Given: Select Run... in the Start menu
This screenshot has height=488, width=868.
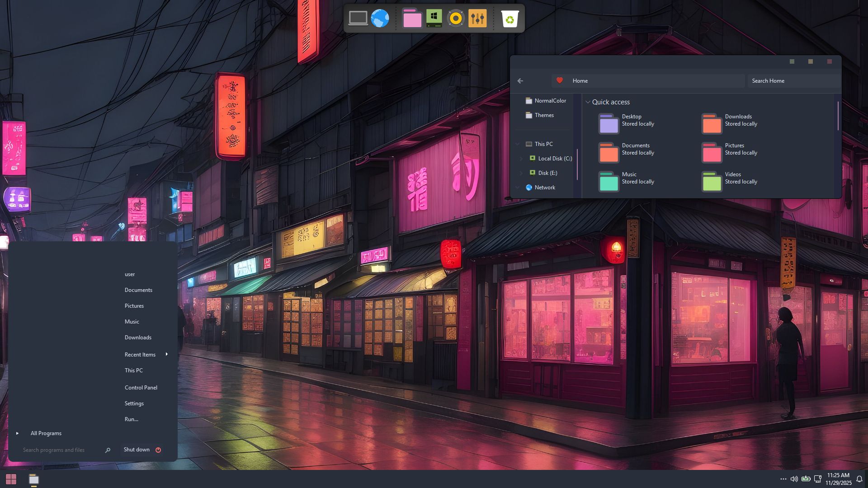Looking at the screenshot, I should coord(131,419).
